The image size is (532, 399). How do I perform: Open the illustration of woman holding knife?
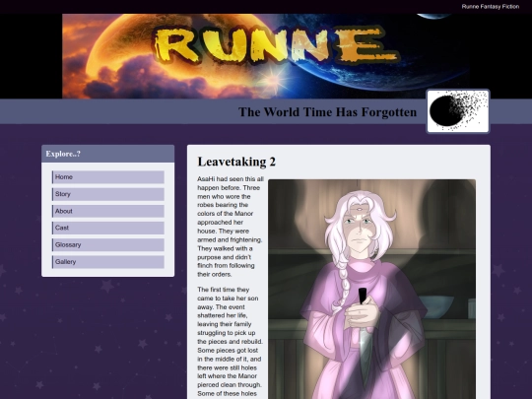tap(371, 289)
